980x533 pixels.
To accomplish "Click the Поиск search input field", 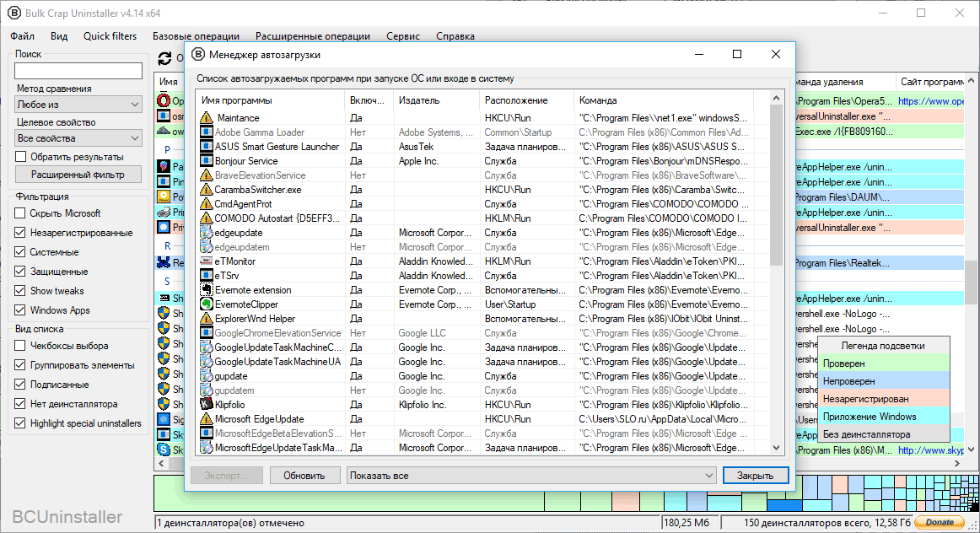I will point(78,71).
